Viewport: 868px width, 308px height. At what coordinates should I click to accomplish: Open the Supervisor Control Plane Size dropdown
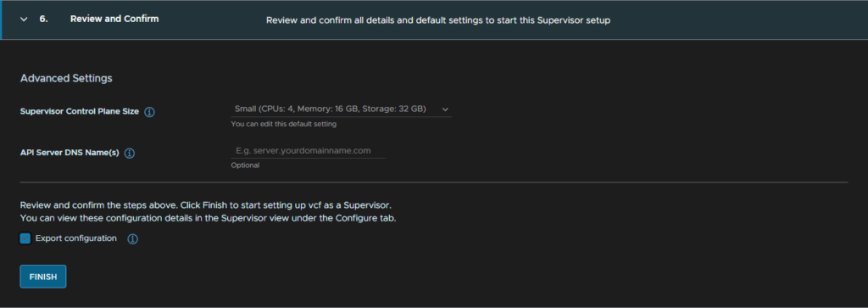tap(341, 109)
